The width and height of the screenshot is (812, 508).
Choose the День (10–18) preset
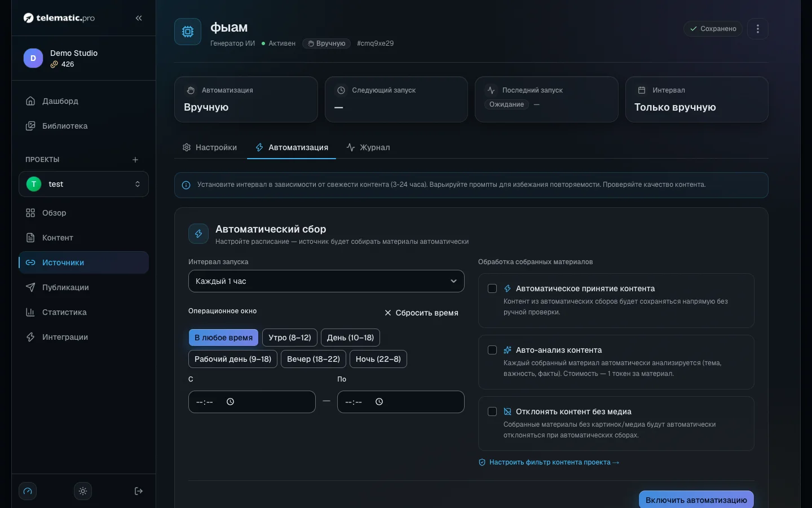(351, 338)
